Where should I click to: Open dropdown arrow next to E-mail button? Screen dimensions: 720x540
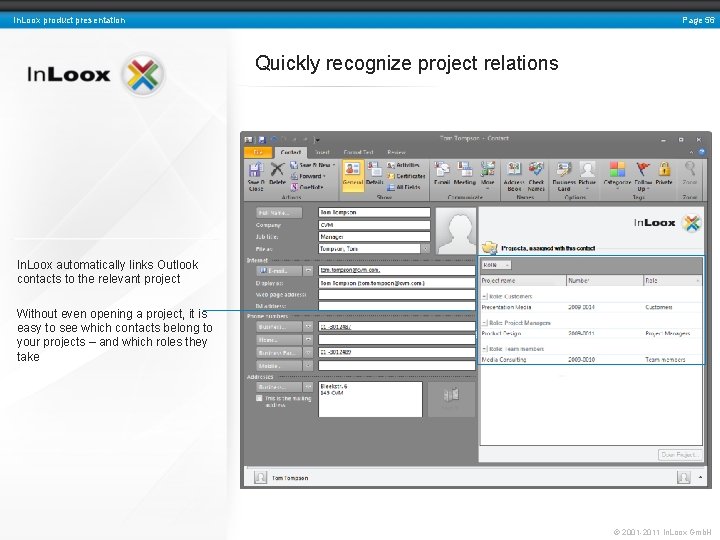(x=308, y=271)
